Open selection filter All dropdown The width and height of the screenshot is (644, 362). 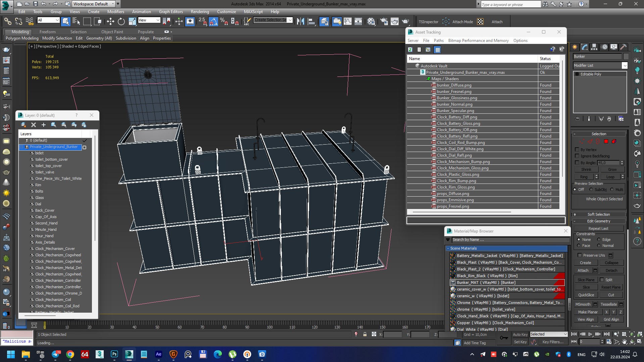pyautogui.click(x=48, y=20)
